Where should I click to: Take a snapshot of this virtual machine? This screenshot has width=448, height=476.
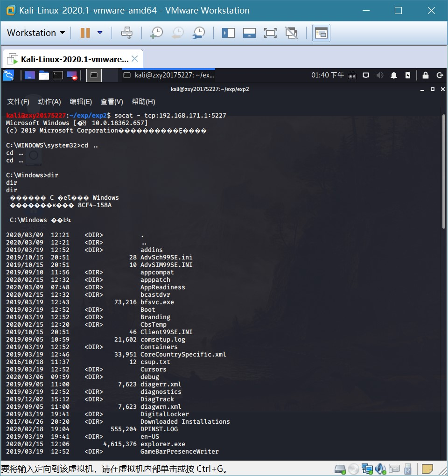point(157,33)
